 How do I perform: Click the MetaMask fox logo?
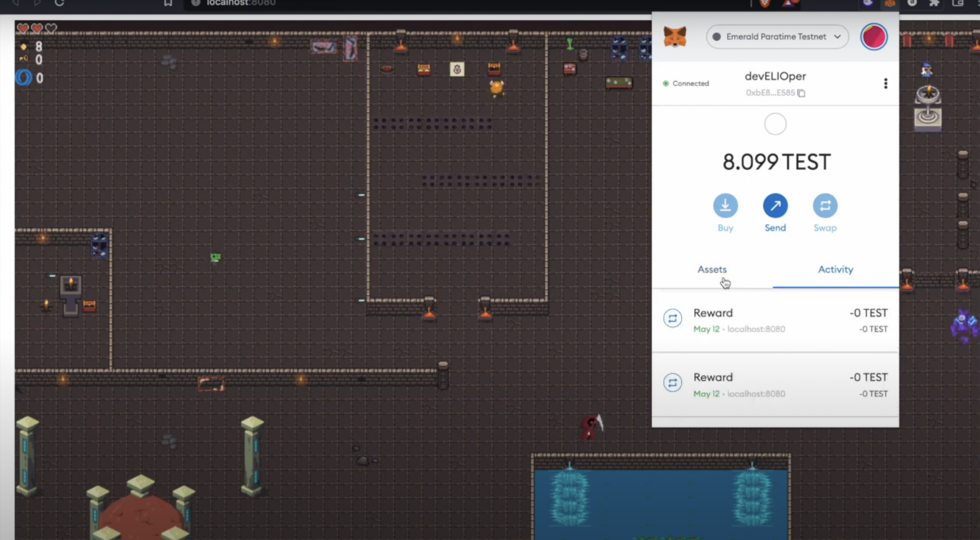674,37
